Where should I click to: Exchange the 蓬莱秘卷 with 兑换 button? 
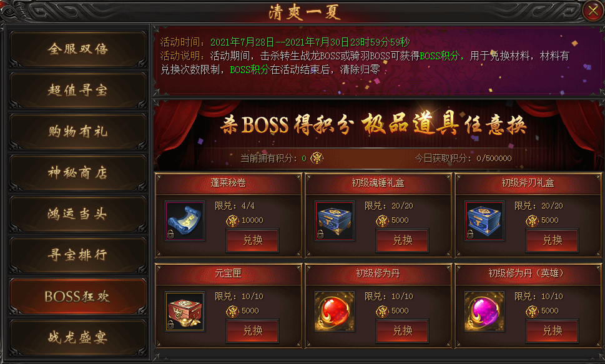[253, 240]
